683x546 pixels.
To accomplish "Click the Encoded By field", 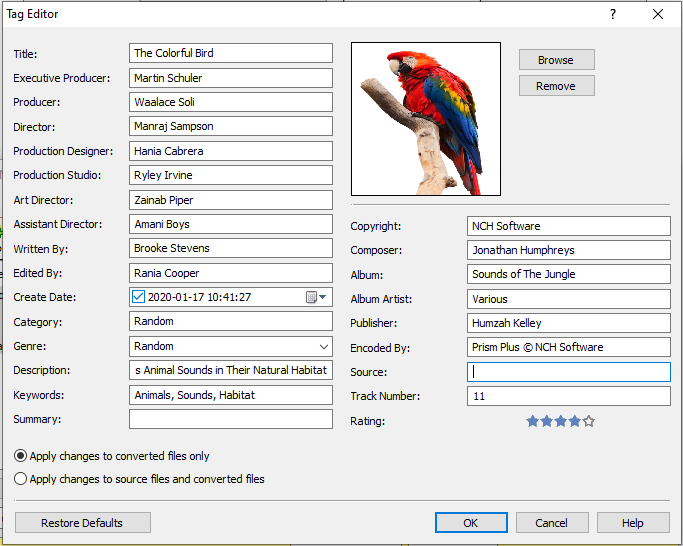I will [x=569, y=347].
